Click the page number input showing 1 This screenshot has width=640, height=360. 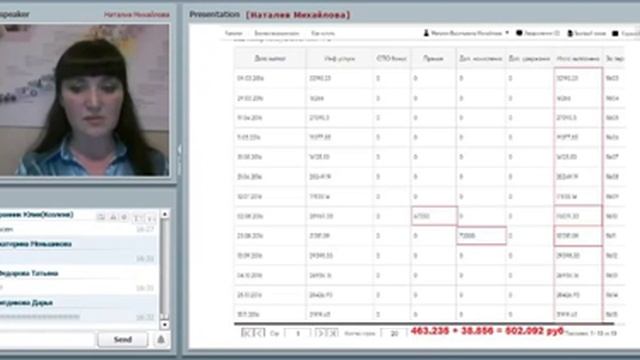(298, 333)
